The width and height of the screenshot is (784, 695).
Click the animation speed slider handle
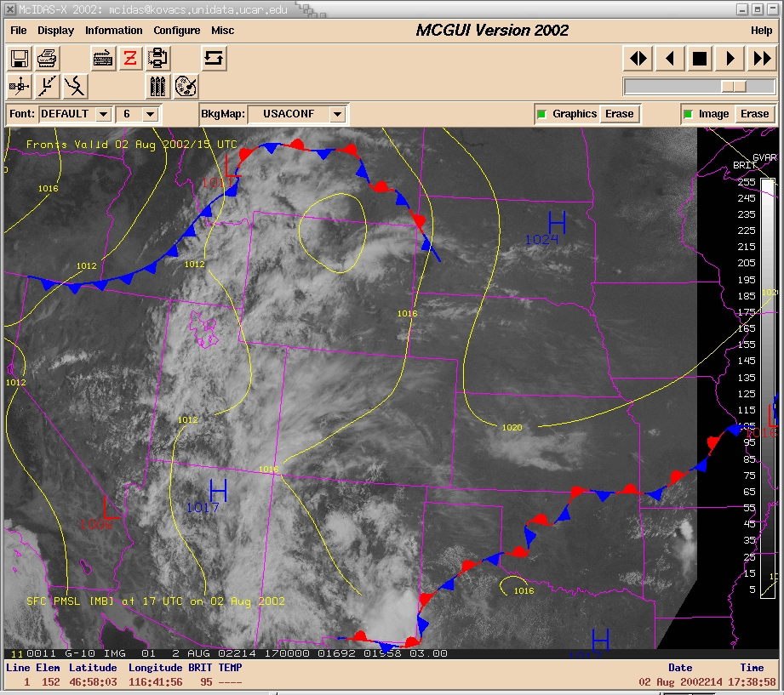[733, 87]
